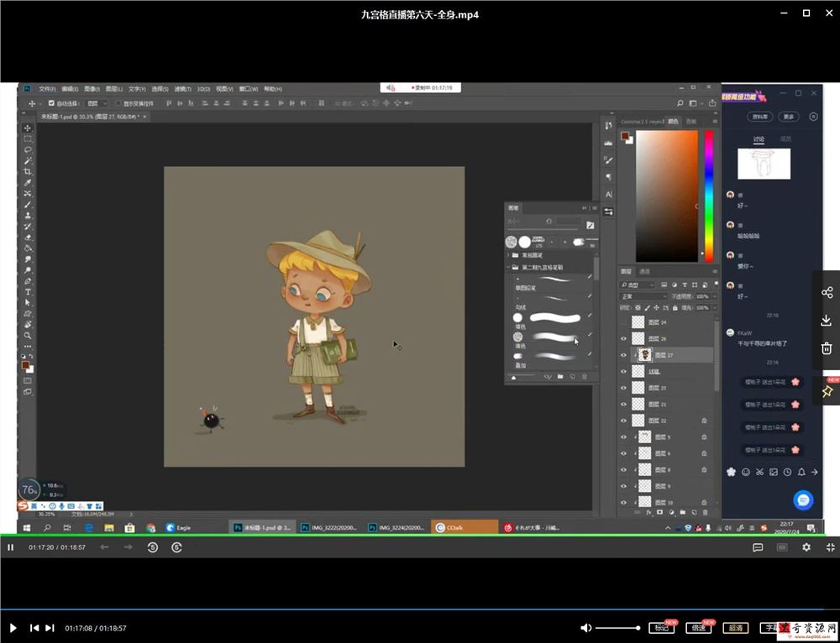The height and width of the screenshot is (643, 840).
Task: Hide layer 图层 22 with eye icon
Action: [623, 421]
